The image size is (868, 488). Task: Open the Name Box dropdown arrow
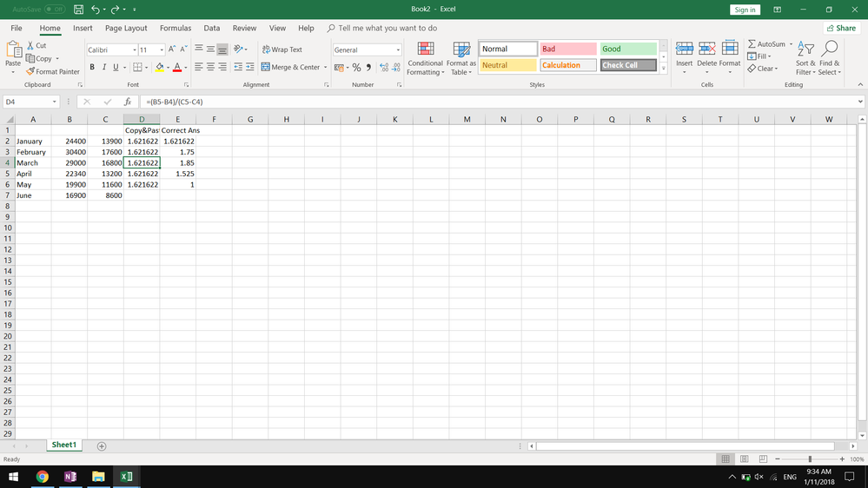click(54, 102)
